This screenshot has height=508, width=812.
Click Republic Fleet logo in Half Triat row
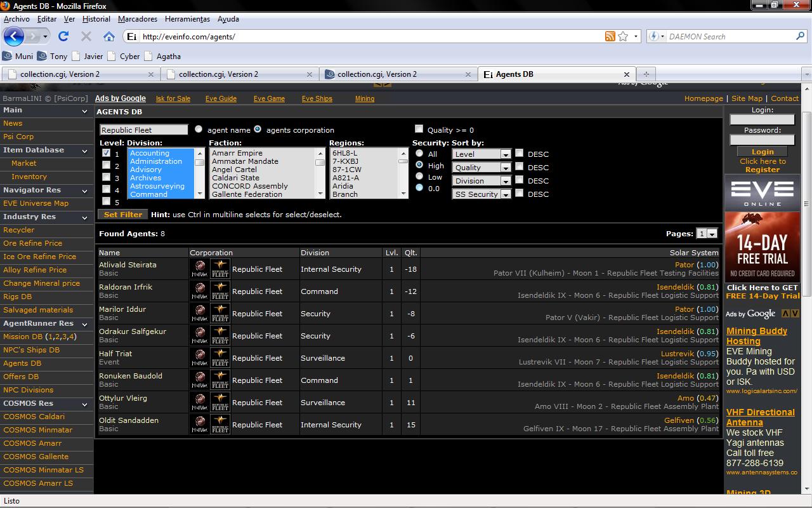tap(220, 358)
